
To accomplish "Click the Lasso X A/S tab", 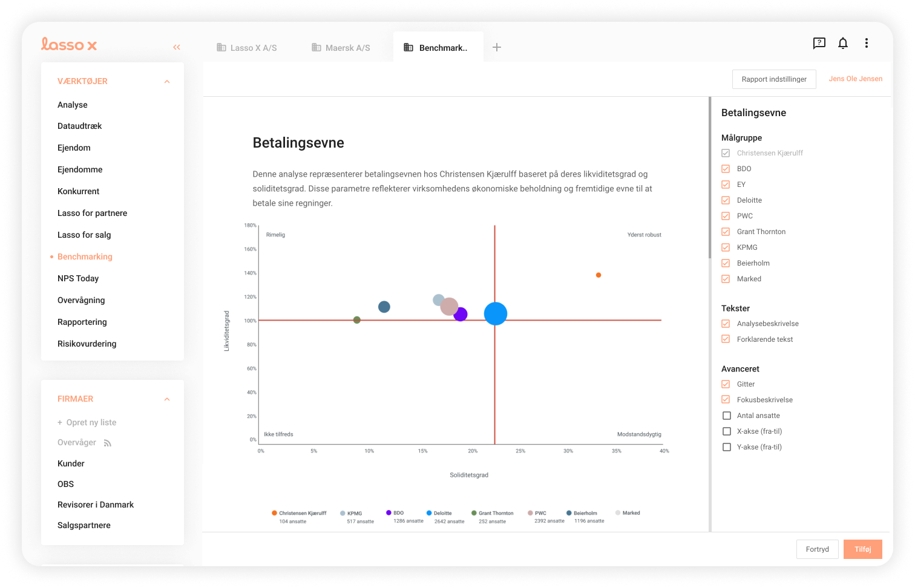I will [247, 48].
